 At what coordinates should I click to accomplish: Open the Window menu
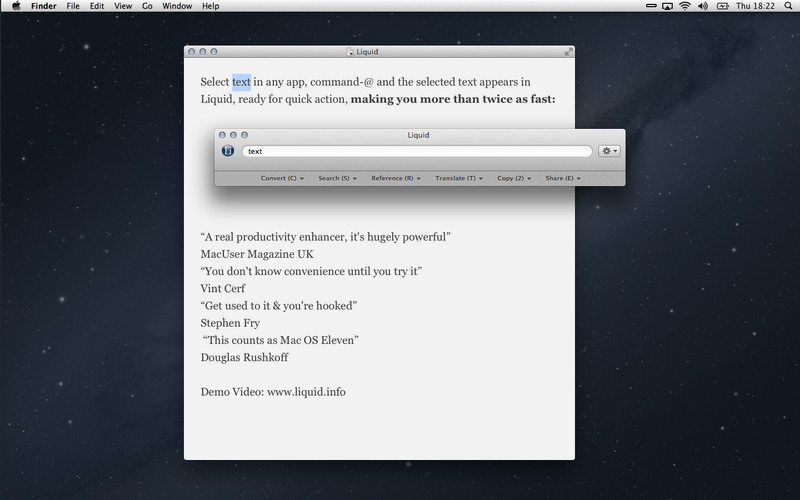point(177,6)
